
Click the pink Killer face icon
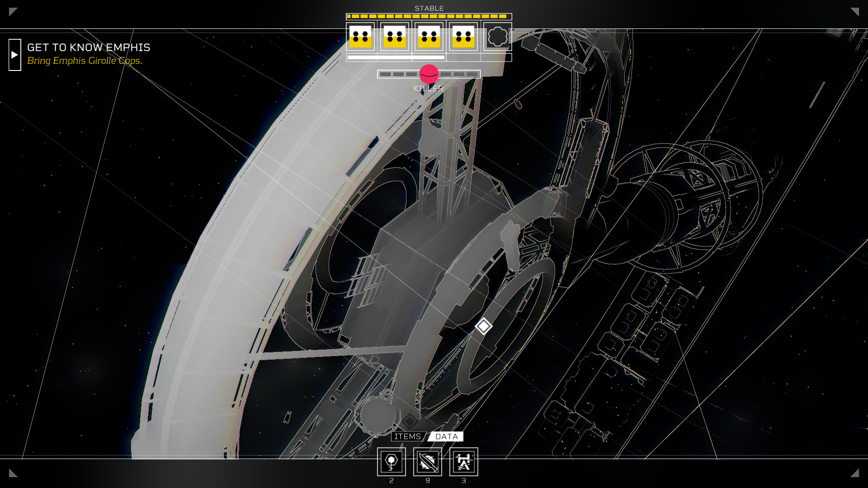pos(429,74)
